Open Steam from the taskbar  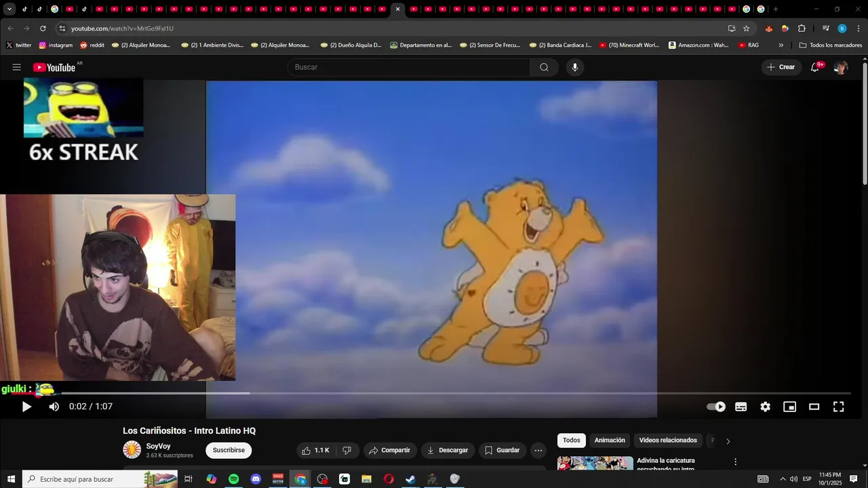click(410, 479)
